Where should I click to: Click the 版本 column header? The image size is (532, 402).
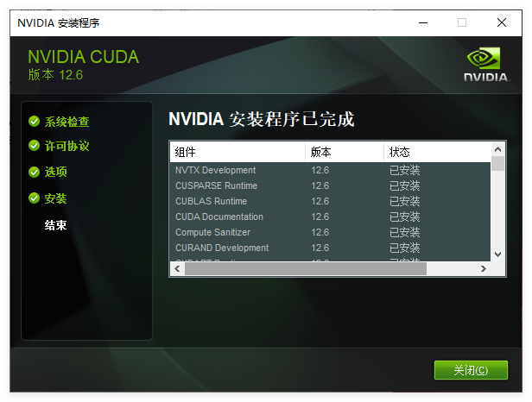point(345,152)
